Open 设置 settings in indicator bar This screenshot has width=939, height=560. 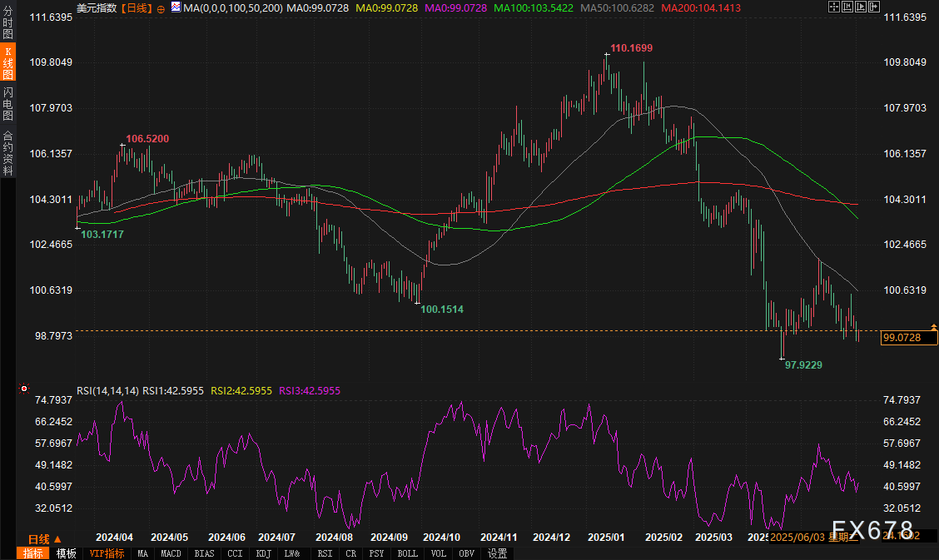point(497,553)
